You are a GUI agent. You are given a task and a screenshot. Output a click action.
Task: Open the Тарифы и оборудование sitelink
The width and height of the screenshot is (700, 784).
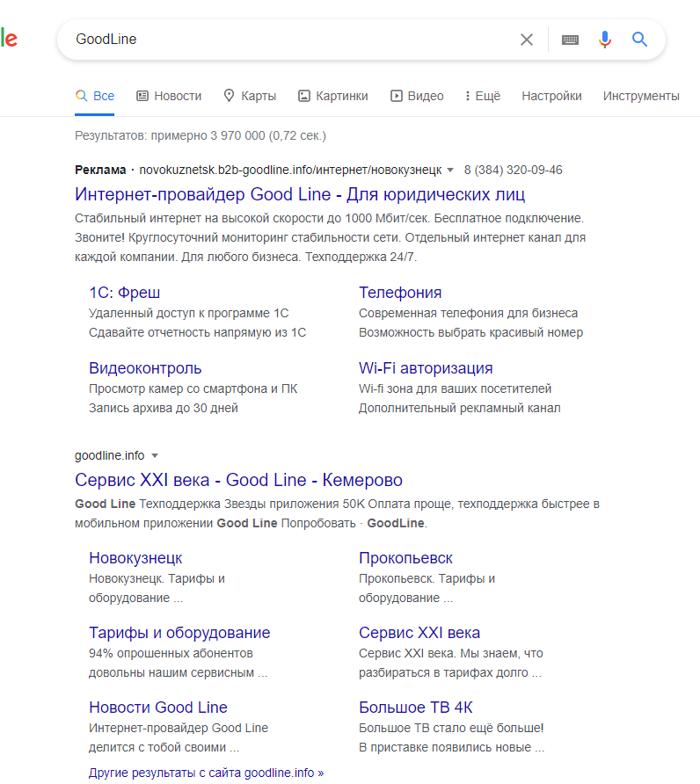(x=179, y=633)
